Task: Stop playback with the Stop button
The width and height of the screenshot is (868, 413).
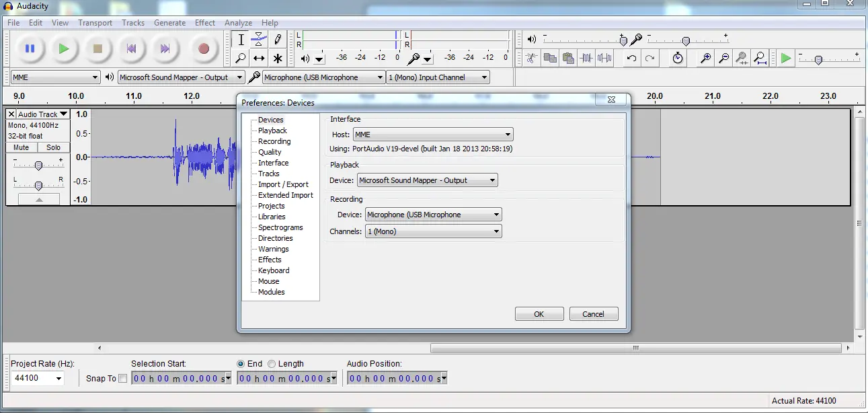Action: 97,48
